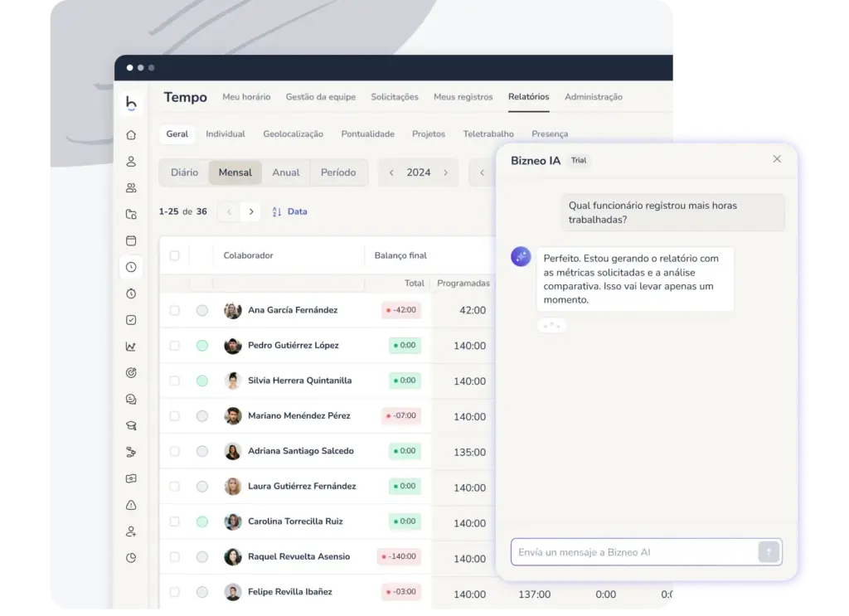Screen dimensions: 849x616
Task: Click the Colaborador column header
Action: [x=248, y=255]
